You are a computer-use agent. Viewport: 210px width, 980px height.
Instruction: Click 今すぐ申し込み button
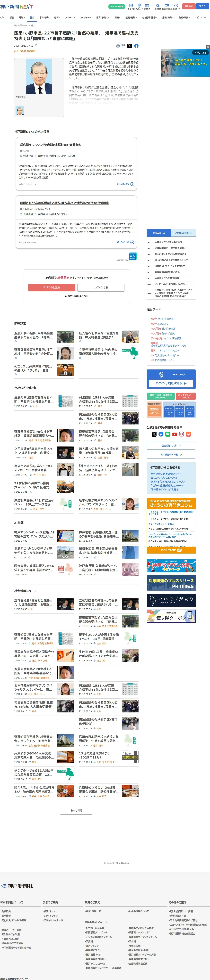tap(52, 287)
